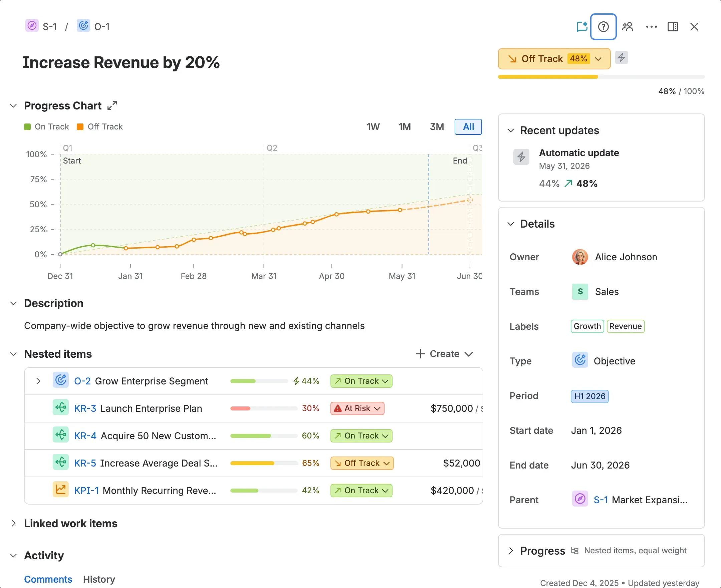Expand the O-2 Grow Enterprise Segment row
The image size is (721, 588).
pos(38,381)
